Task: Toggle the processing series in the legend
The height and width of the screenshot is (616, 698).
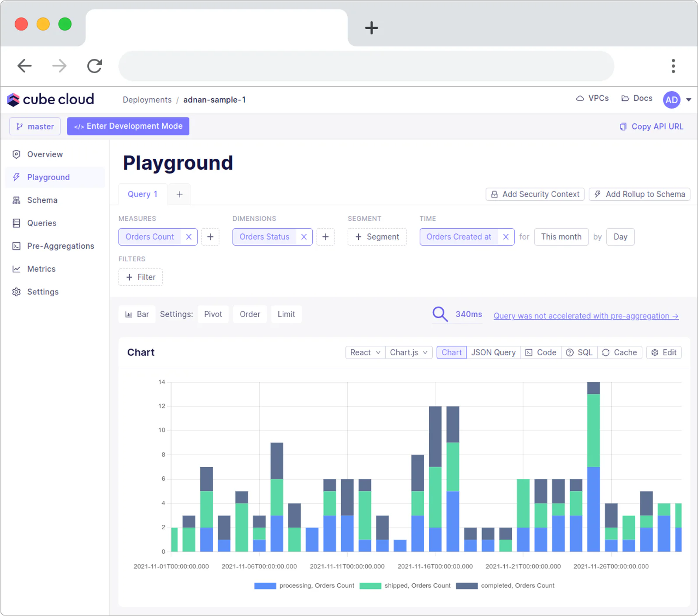Action: click(305, 585)
